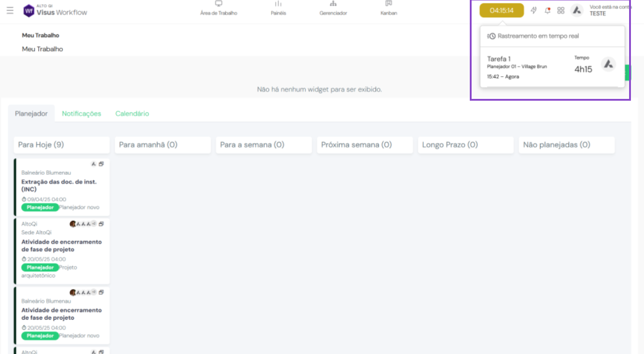Click the Para amanhã (0) column header
The width and height of the screenshot is (644, 354).
tap(162, 145)
